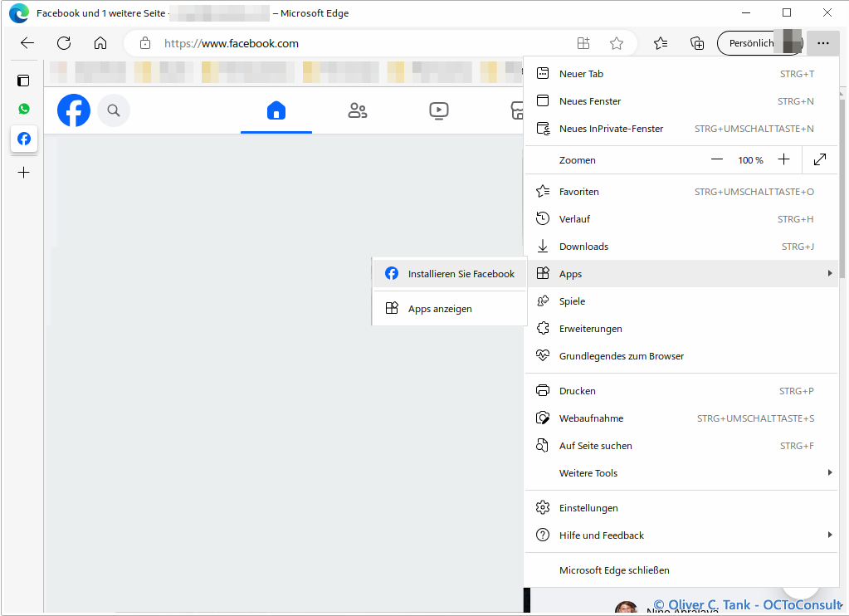Screen dimensions: 849x616
Task: Add this page to favorites with star icon
Action: click(616, 43)
